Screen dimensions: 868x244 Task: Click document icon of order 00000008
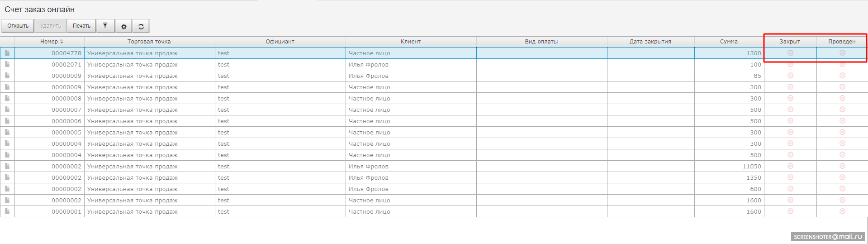7,98
